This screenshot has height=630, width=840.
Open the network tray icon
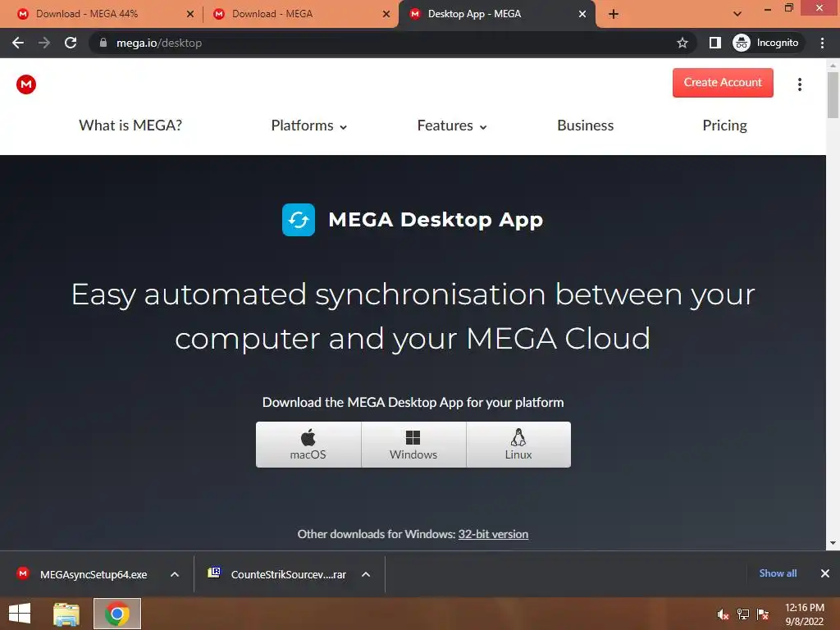pyautogui.click(x=743, y=614)
